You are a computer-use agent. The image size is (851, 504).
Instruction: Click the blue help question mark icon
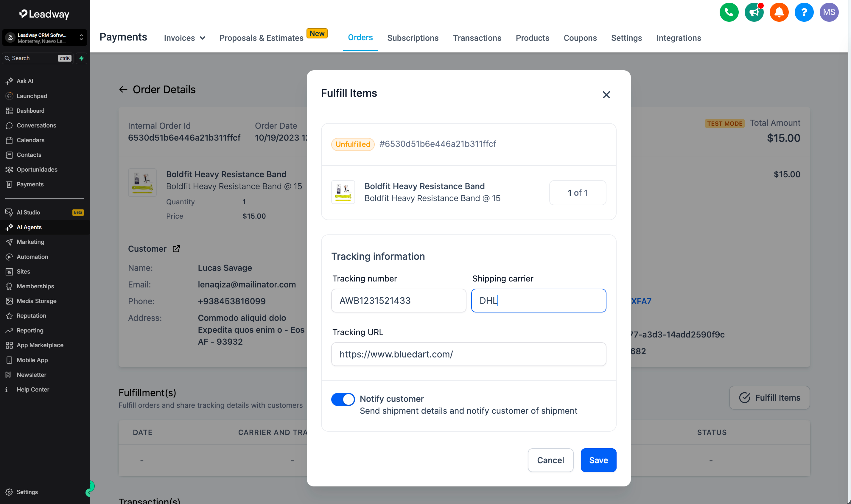pyautogui.click(x=804, y=12)
